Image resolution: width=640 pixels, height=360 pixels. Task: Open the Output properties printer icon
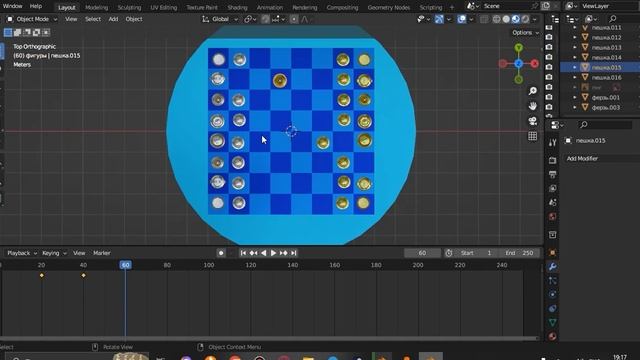point(552,174)
